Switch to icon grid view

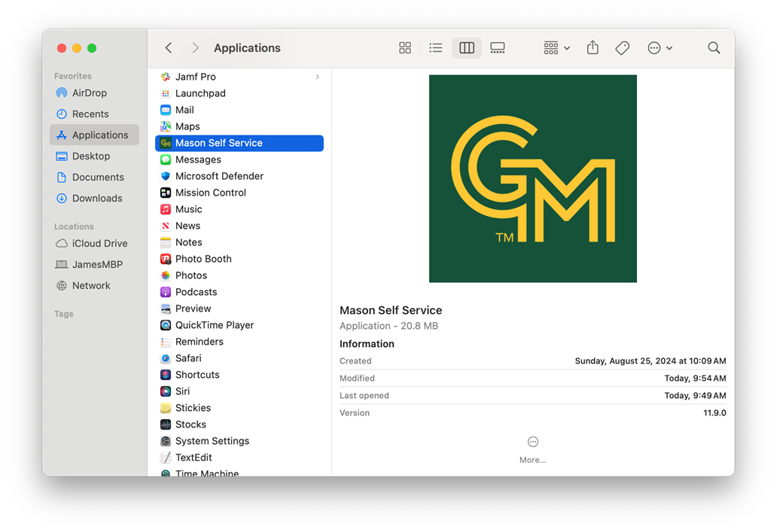click(x=405, y=48)
